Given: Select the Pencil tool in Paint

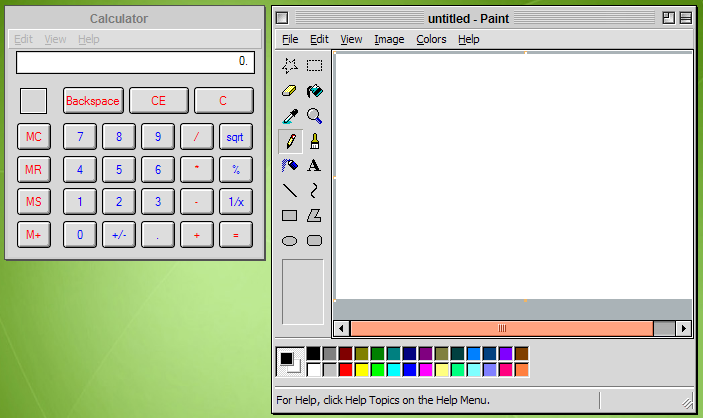Looking at the screenshot, I should tap(291, 141).
